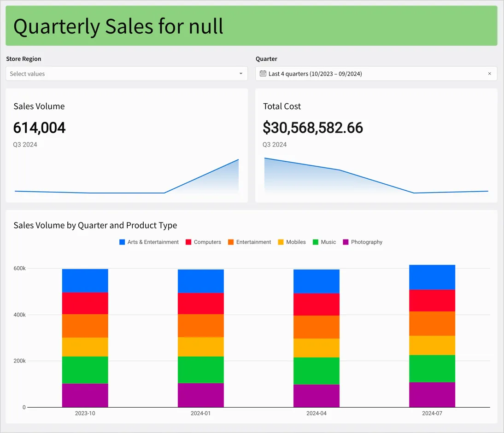Click the 600k y-axis label
This screenshot has width=504, height=433.
20,269
